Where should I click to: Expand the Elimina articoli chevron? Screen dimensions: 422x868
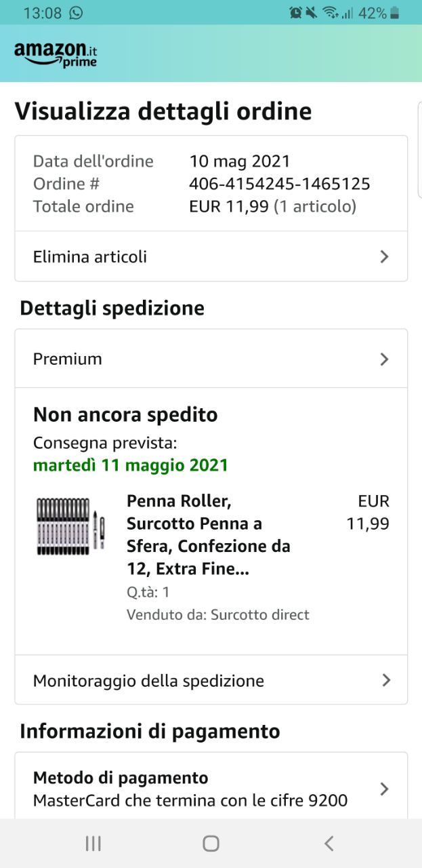pos(384,256)
